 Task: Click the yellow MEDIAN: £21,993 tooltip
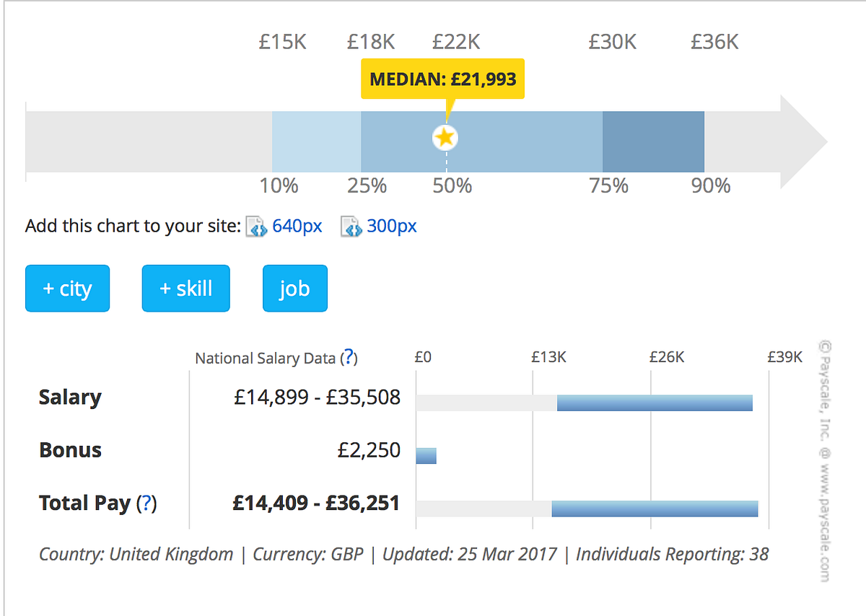tap(443, 79)
